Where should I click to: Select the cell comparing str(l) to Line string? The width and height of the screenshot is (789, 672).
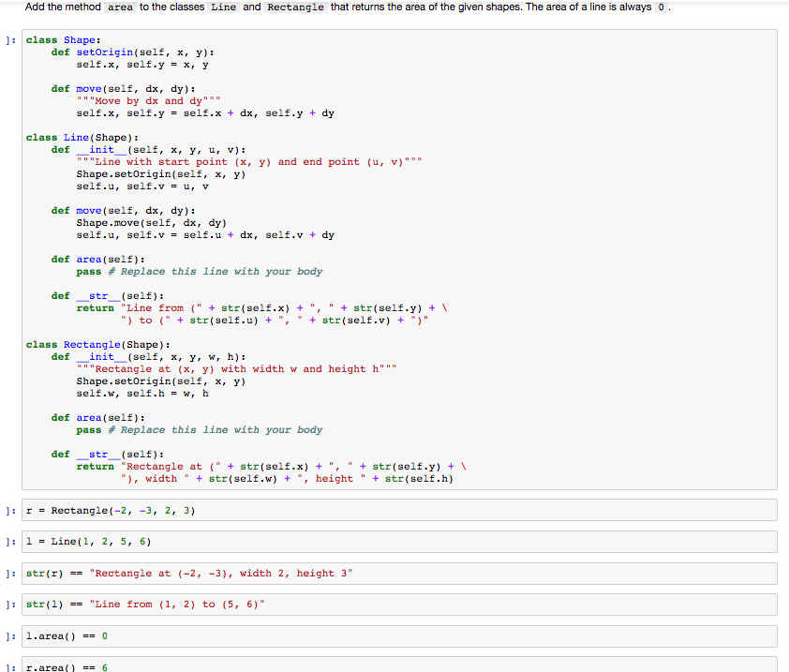point(399,605)
